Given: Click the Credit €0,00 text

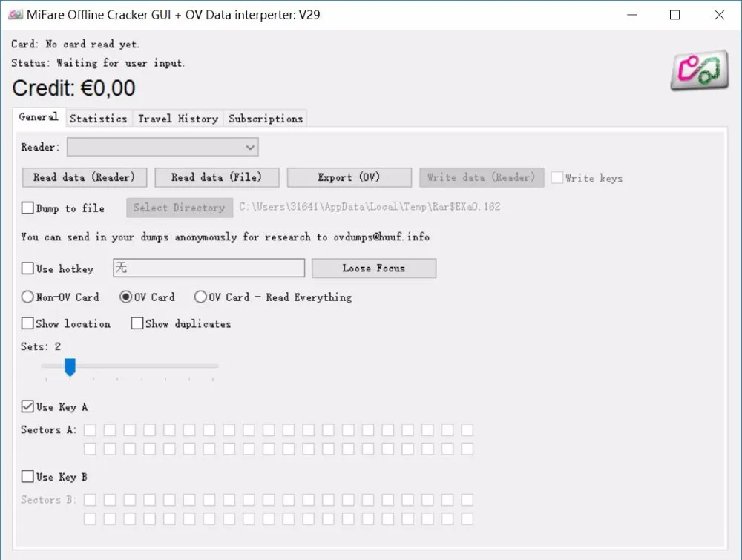Looking at the screenshot, I should click(73, 88).
